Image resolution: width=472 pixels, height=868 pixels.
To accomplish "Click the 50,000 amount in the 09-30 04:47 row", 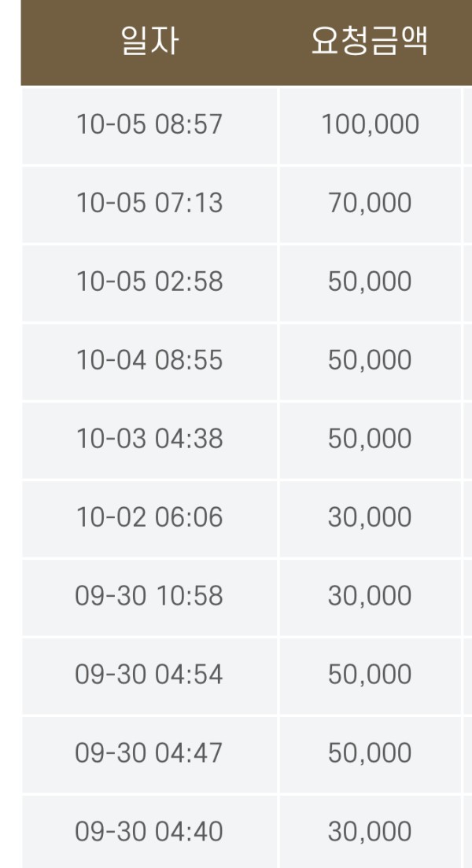I will click(x=370, y=753).
